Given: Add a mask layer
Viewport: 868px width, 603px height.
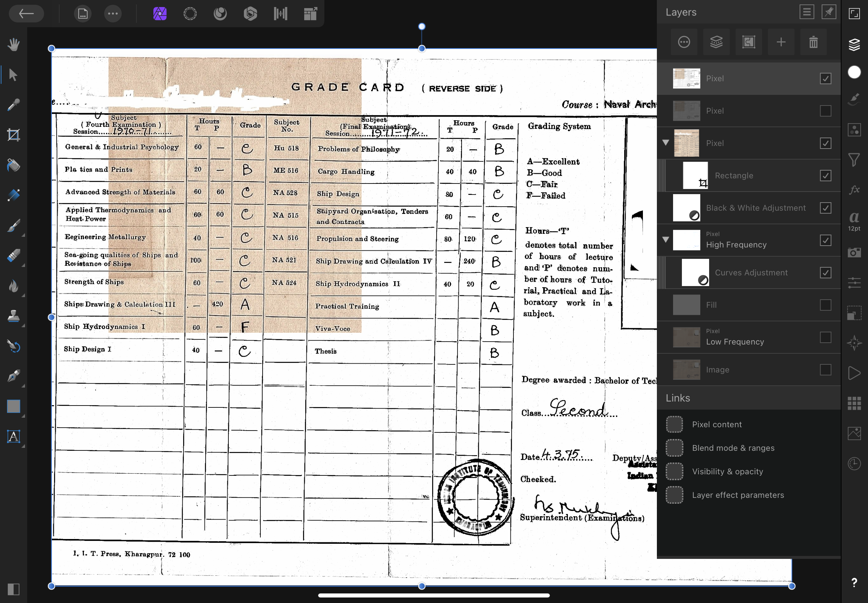Looking at the screenshot, I should click(748, 42).
